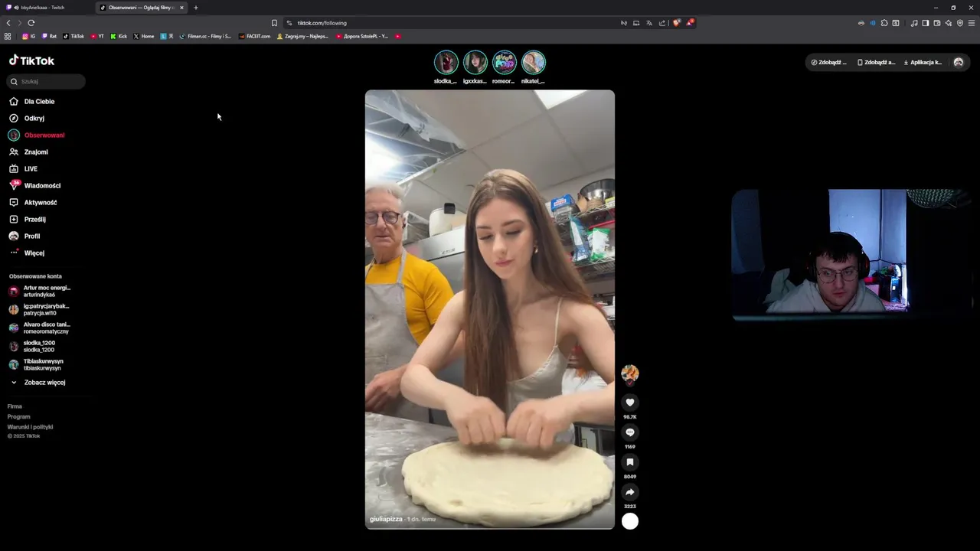Open the extensions puzzle icon
The width and height of the screenshot is (980, 551).
(x=884, y=23)
